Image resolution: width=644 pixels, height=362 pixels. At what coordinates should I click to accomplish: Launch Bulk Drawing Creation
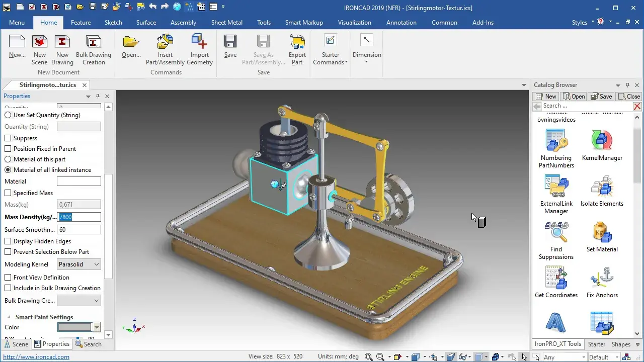tap(94, 50)
